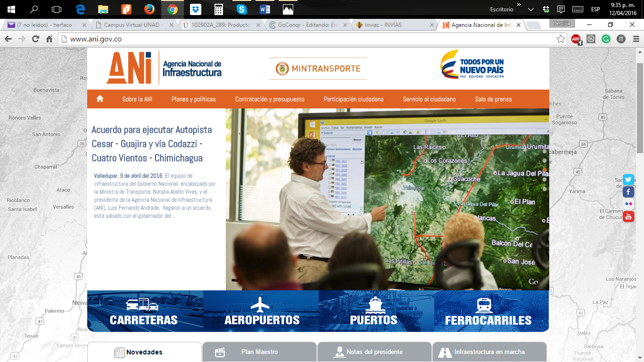
Task: Open ANI's Twitter page
Action: point(628,180)
